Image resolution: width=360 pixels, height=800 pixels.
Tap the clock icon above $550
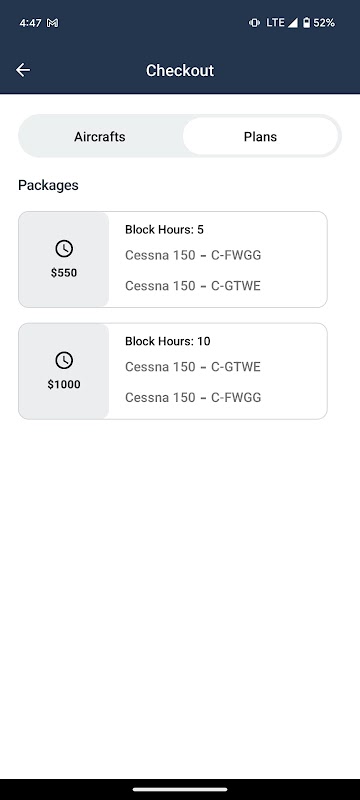pyautogui.click(x=64, y=249)
